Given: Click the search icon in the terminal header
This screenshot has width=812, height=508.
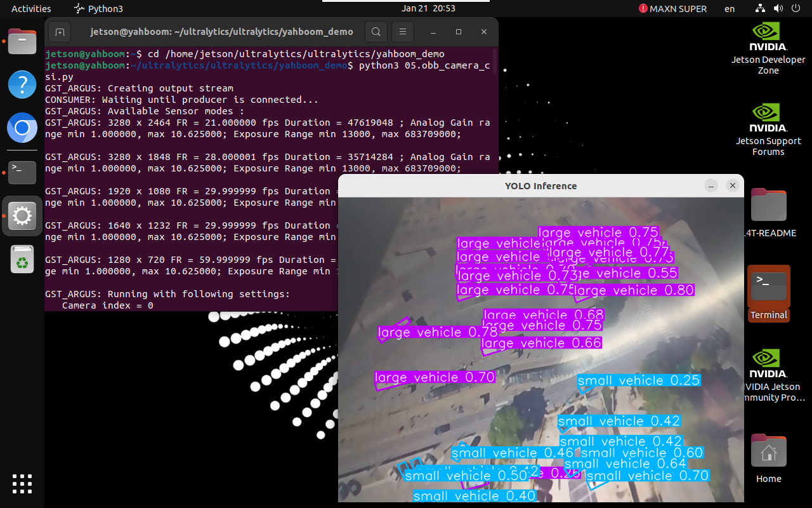Looking at the screenshot, I should click(376, 32).
